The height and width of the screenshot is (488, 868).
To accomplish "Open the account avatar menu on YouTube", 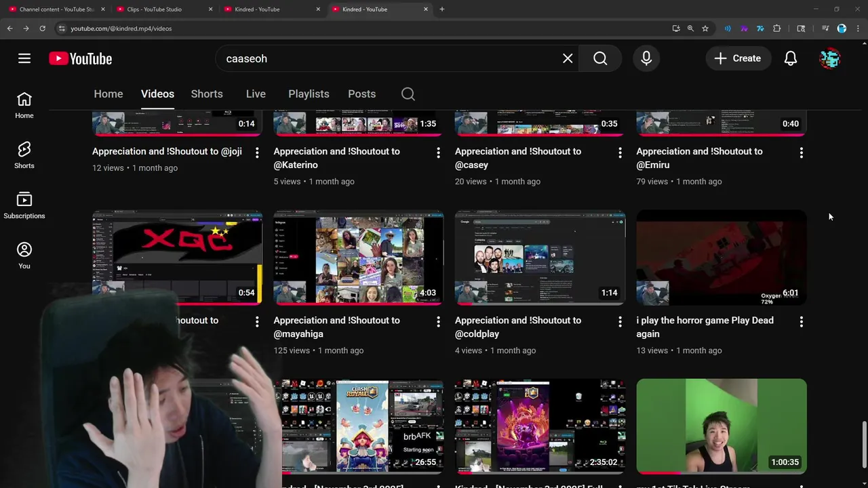I will (x=830, y=58).
